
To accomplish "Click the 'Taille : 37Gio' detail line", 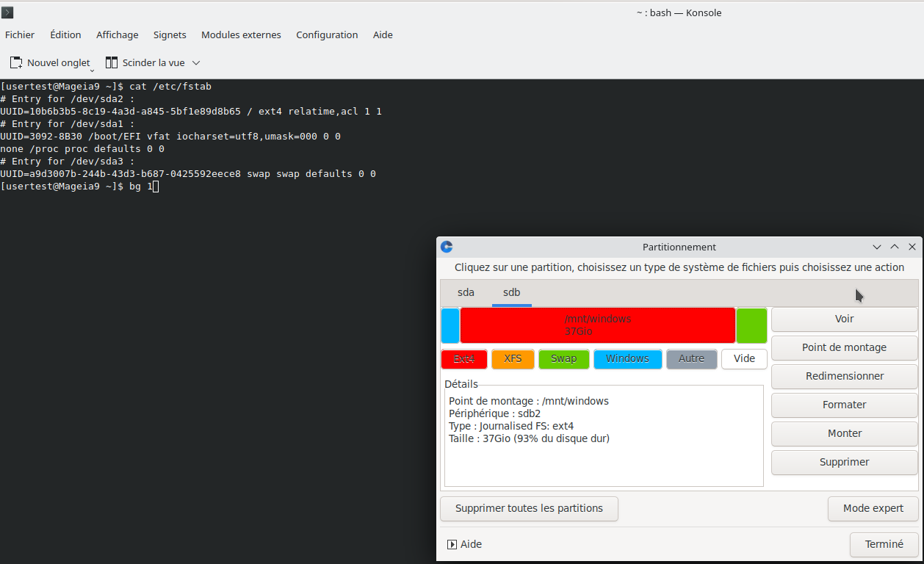I will click(x=529, y=438).
